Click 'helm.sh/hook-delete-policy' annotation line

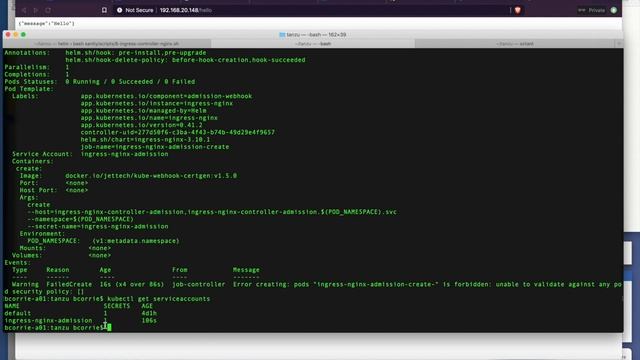185,60
